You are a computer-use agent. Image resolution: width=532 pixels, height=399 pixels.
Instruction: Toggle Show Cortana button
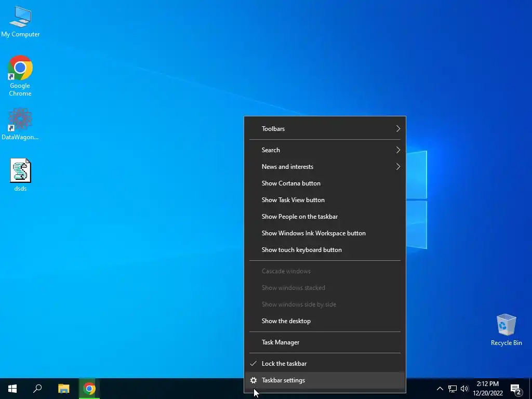pyautogui.click(x=325, y=183)
